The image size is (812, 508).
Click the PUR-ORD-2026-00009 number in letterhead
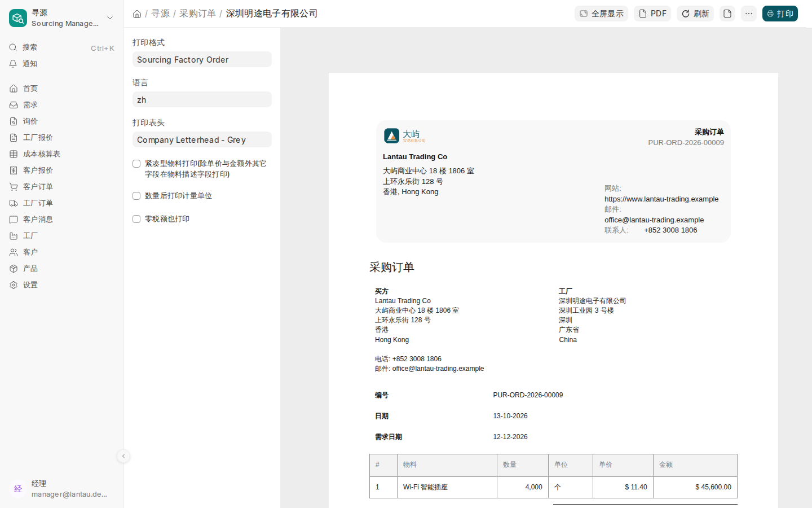(x=686, y=143)
